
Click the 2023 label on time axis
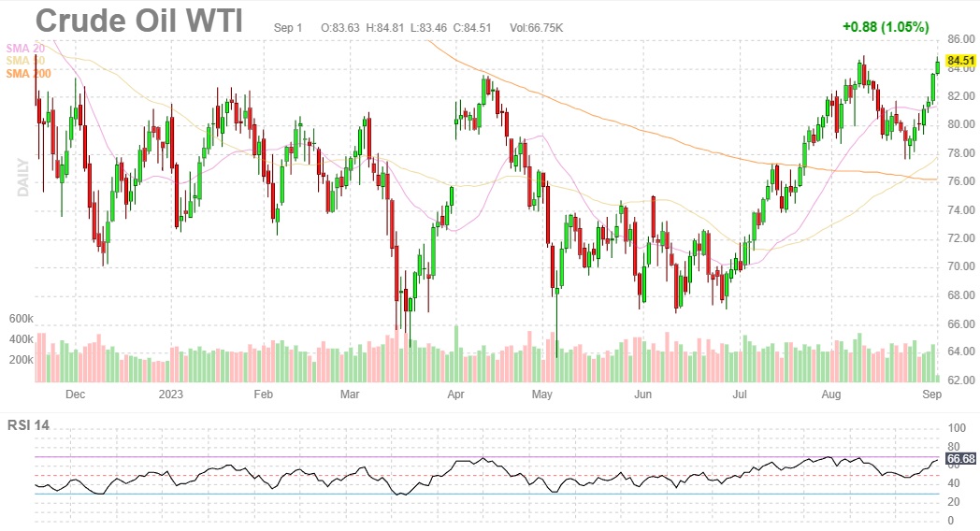click(170, 395)
